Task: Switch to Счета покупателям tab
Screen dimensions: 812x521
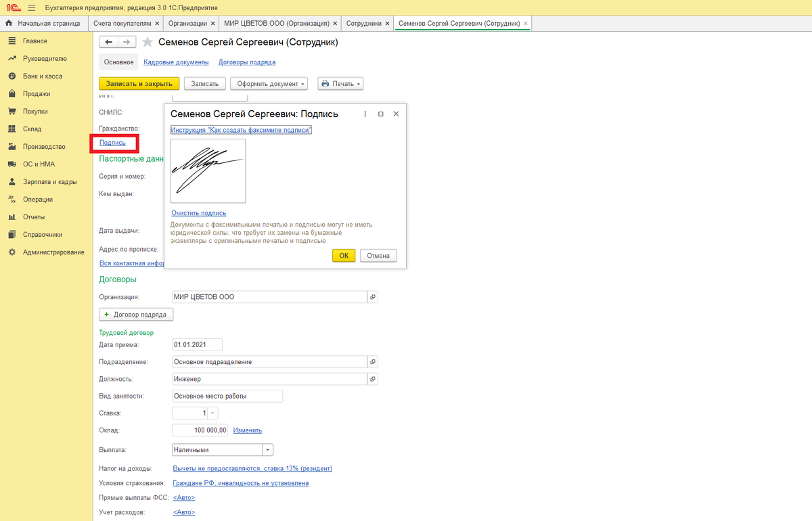Action: click(122, 23)
